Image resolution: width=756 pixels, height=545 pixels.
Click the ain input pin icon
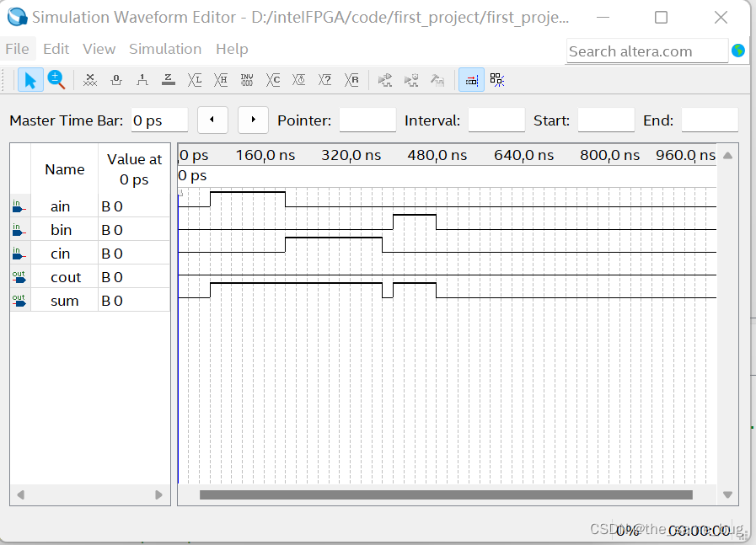tap(19, 206)
